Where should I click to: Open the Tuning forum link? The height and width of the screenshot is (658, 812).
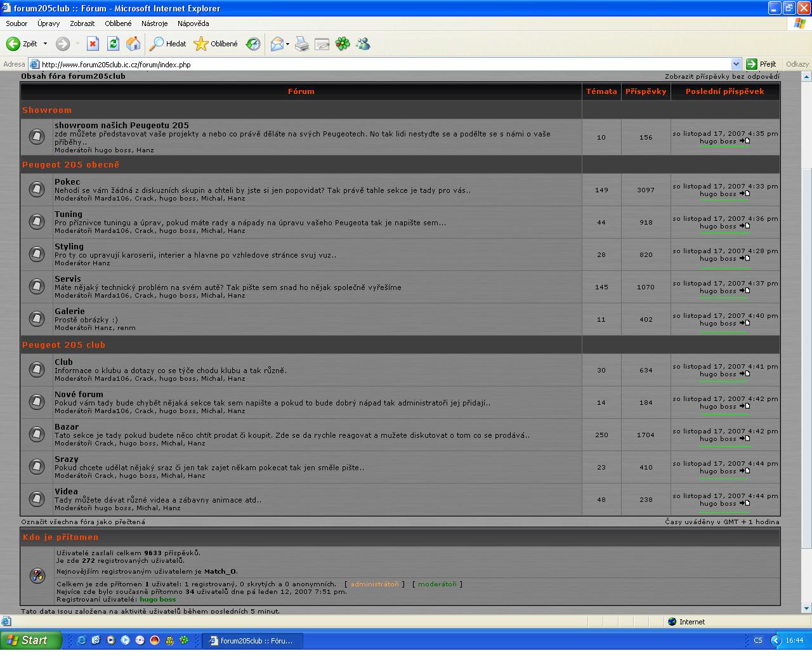[x=69, y=214]
